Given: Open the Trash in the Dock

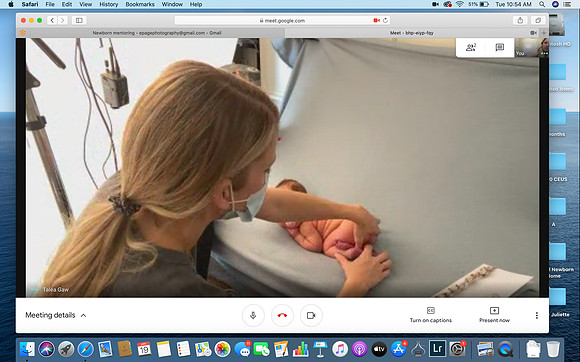Looking at the screenshot, I should [x=553, y=349].
